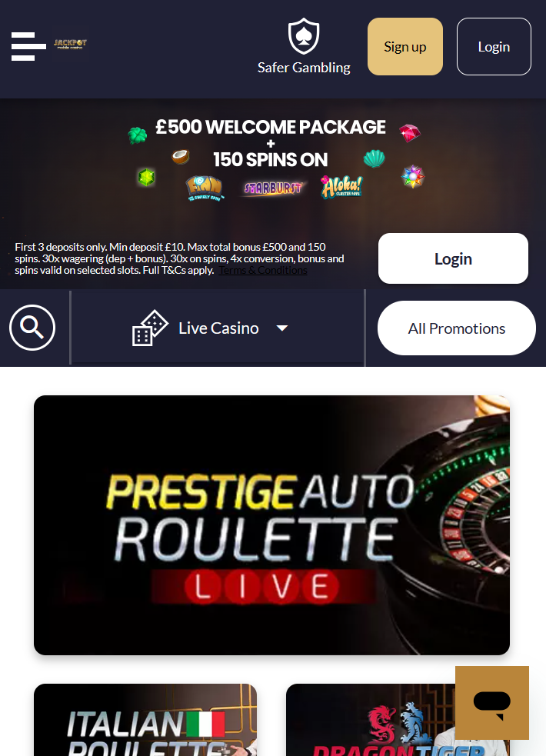This screenshot has width=546, height=756.
Task: Open the hamburger navigation menu
Action: click(x=28, y=46)
